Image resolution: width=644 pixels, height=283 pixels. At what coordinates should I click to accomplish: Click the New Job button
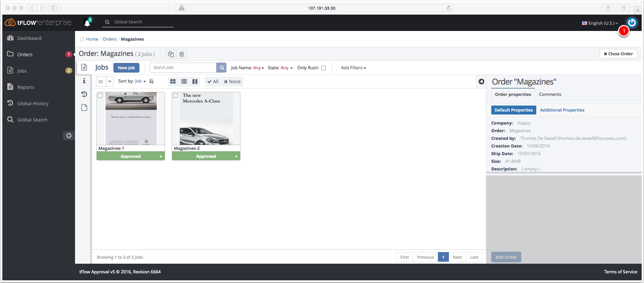[x=126, y=68]
